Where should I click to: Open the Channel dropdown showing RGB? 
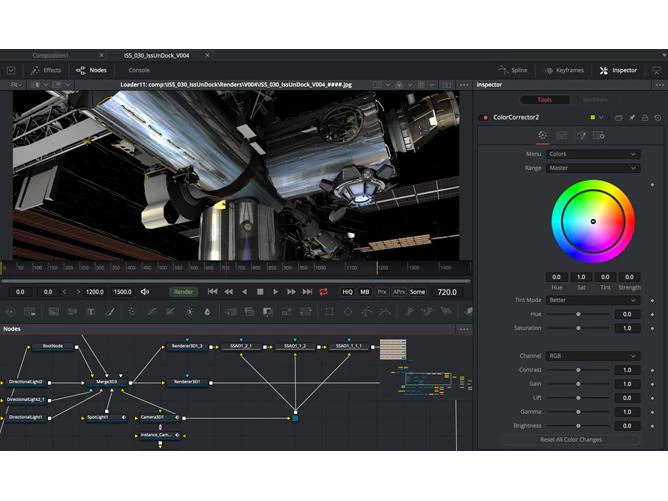[593, 356]
